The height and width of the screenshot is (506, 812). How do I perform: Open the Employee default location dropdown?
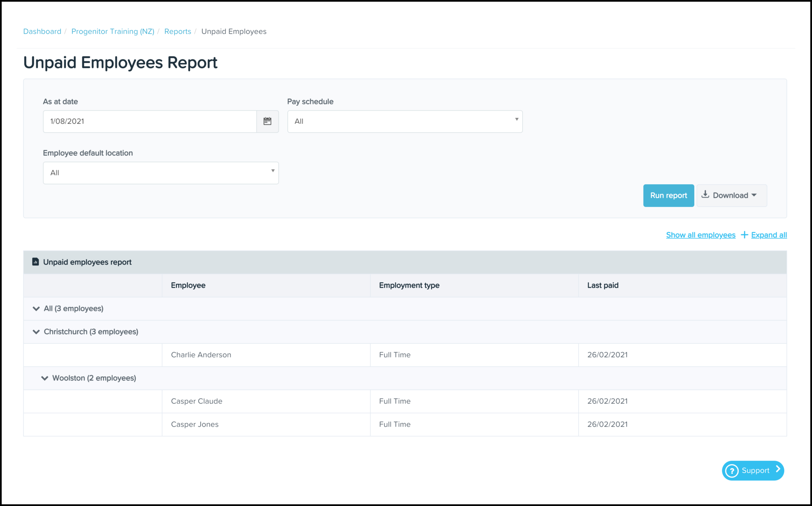161,173
